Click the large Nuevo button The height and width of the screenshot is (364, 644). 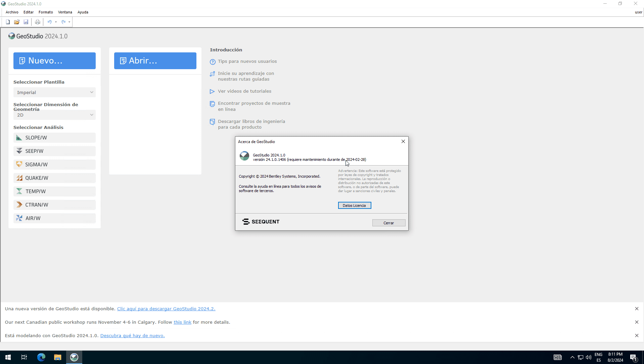[54, 61]
